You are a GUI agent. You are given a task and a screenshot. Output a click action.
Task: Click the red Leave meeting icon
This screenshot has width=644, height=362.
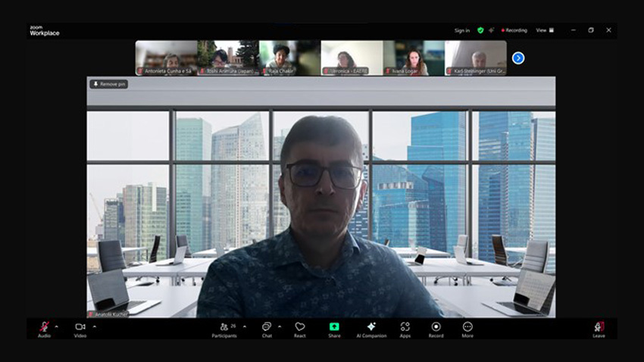pyautogui.click(x=599, y=327)
